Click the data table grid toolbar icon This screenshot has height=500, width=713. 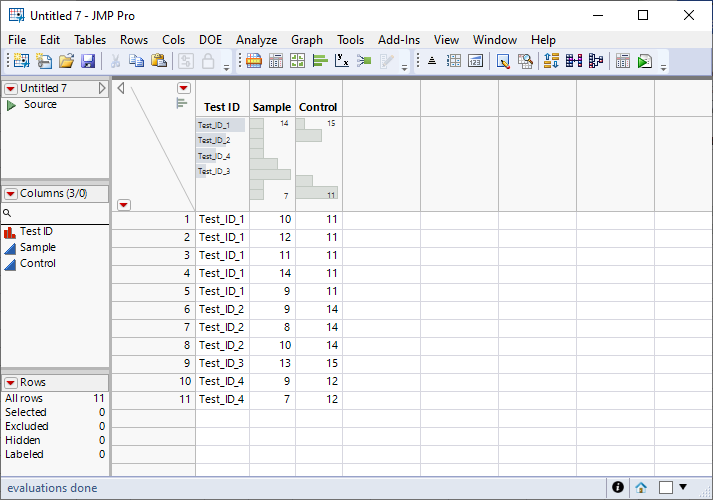[x=254, y=60]
